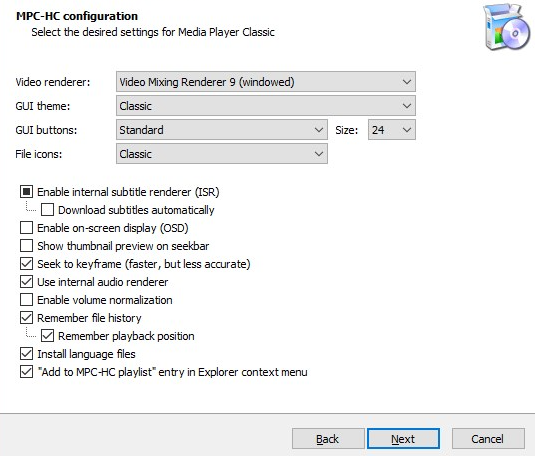Proceed with the Next button
Viewport: 535px width, 456px height.
403,439
